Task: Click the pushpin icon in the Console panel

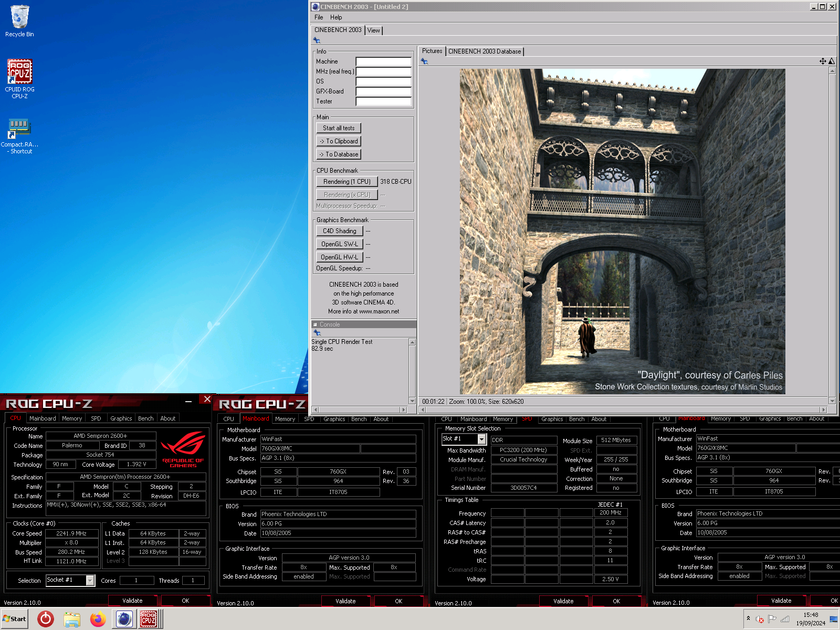Action: click(317, 332)
